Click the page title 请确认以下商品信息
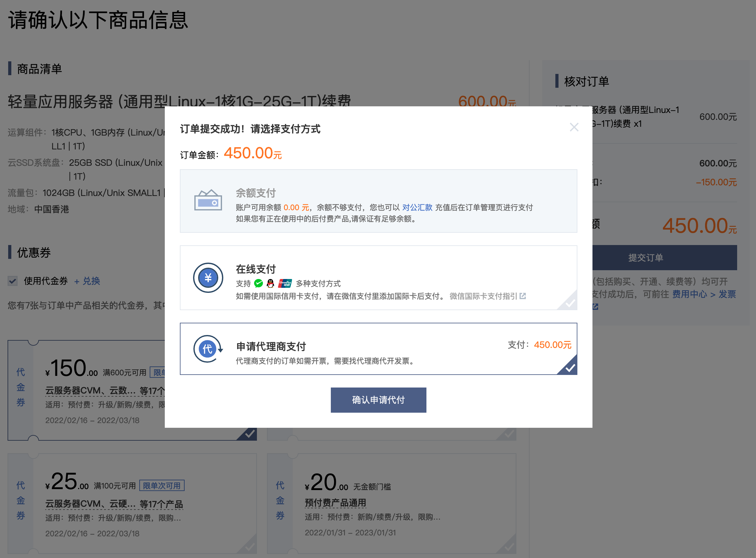756x558 pixels. 98,20
